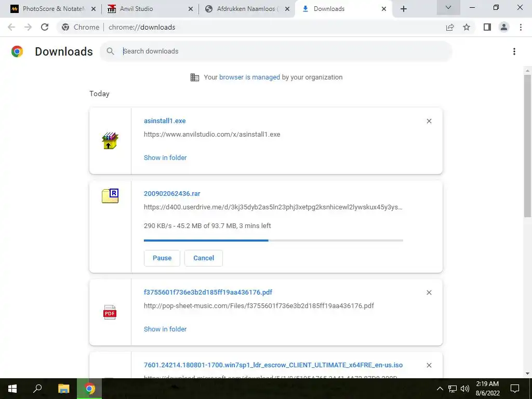Click the browser forward arrow
Screen dimensions: 532x399
[x=28, y=27]
